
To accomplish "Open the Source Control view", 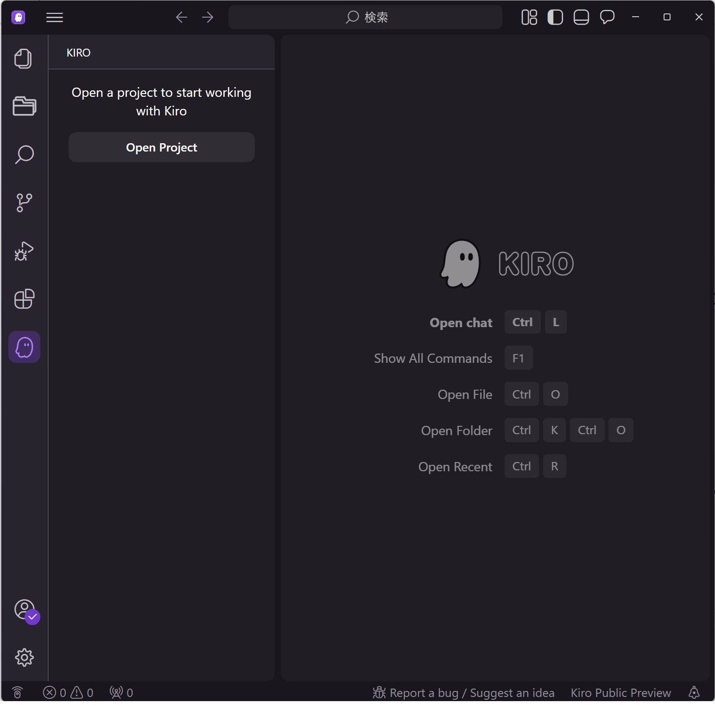I will tap(24, 203).
